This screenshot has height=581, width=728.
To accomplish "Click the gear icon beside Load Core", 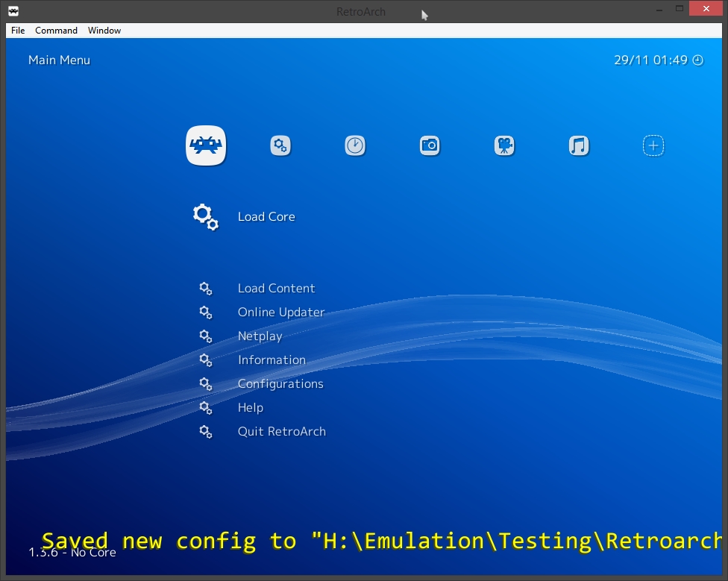I will pos(206,217).
